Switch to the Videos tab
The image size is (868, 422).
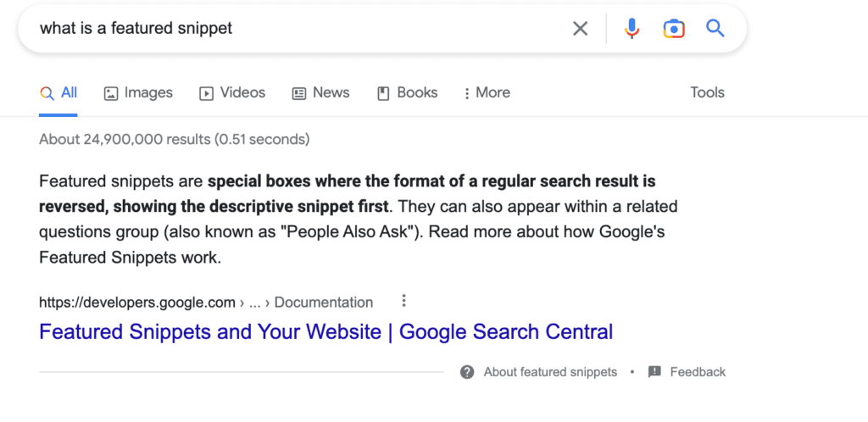click(x=232, y=92)
